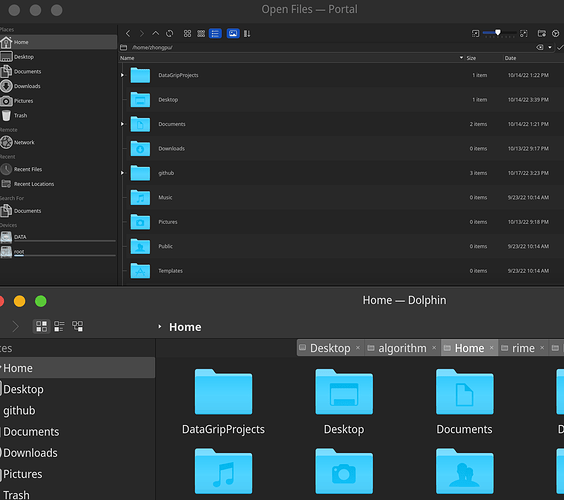Open Documents folder icon in Dolphin view
The width and height of the screenshot is (564, 500).
pos(464,392)
